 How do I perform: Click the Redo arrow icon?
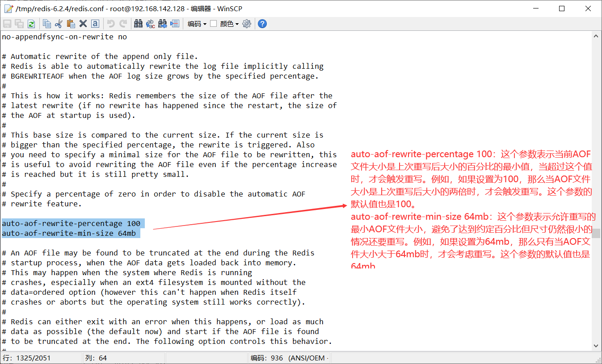(x=123, y=24)
